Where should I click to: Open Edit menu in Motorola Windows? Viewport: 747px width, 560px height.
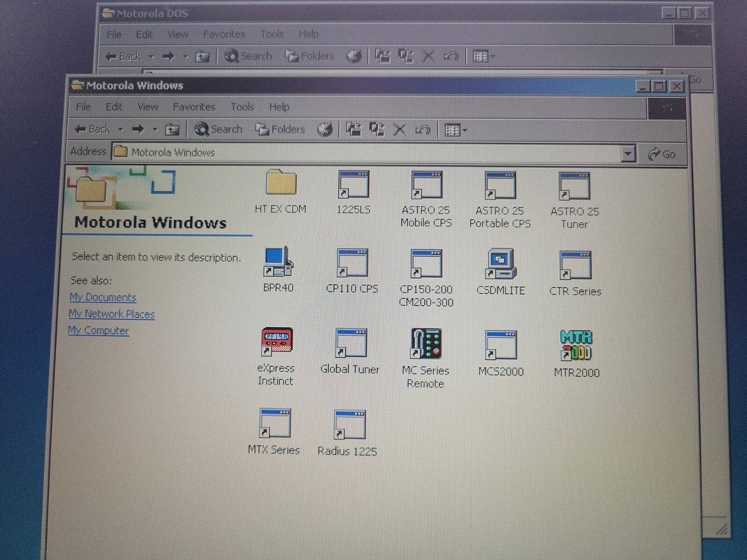tap(113, 107)
